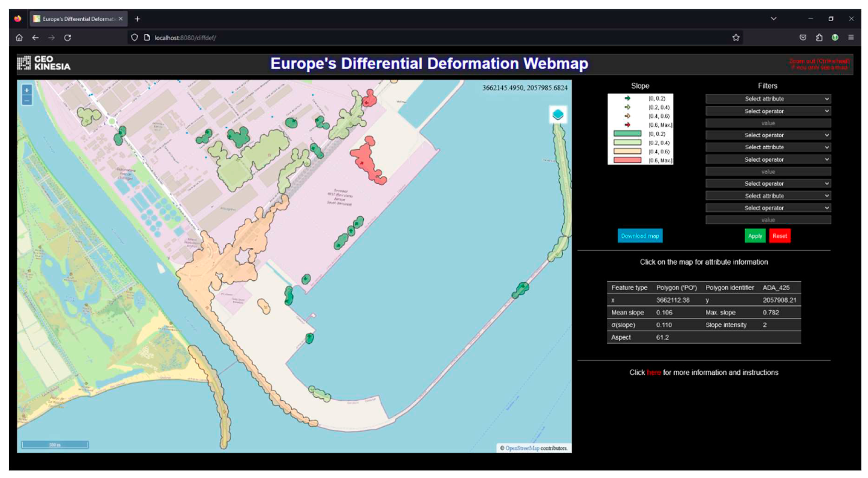868x478 pixels.
Task: Click the browser home icon
Action: point(19,38)
